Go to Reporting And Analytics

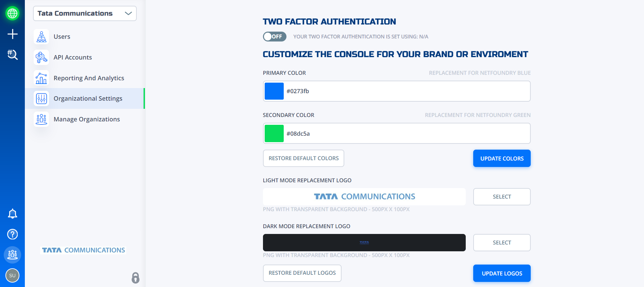coord(85,78)
